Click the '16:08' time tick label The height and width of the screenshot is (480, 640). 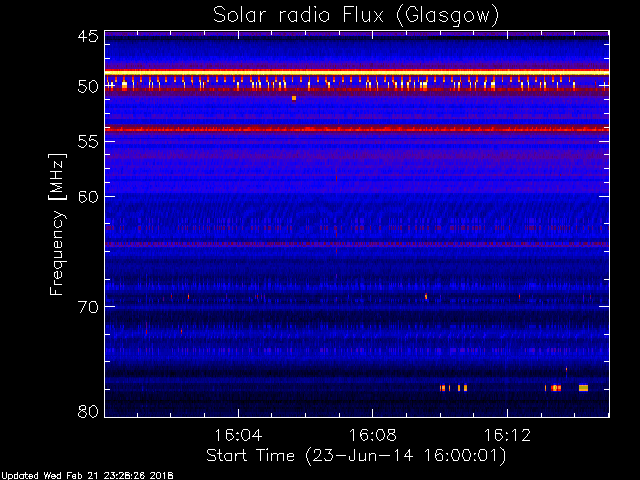(x=373, y=435)
